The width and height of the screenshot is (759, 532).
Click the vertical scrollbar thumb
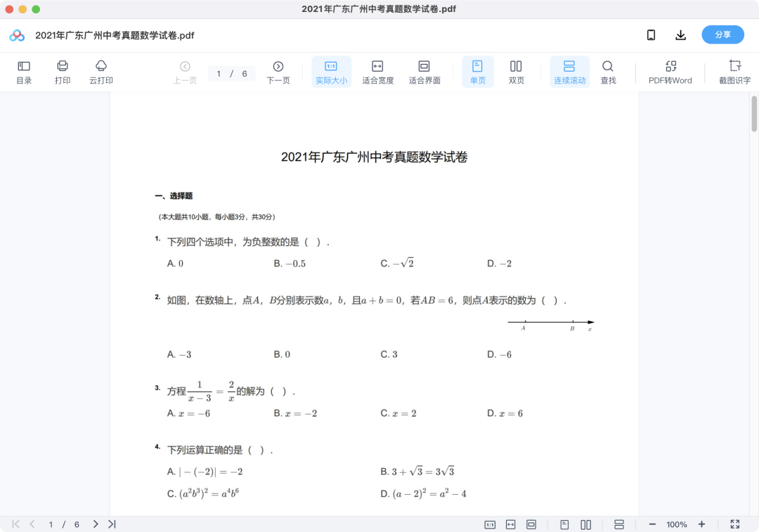pos(754,114)
